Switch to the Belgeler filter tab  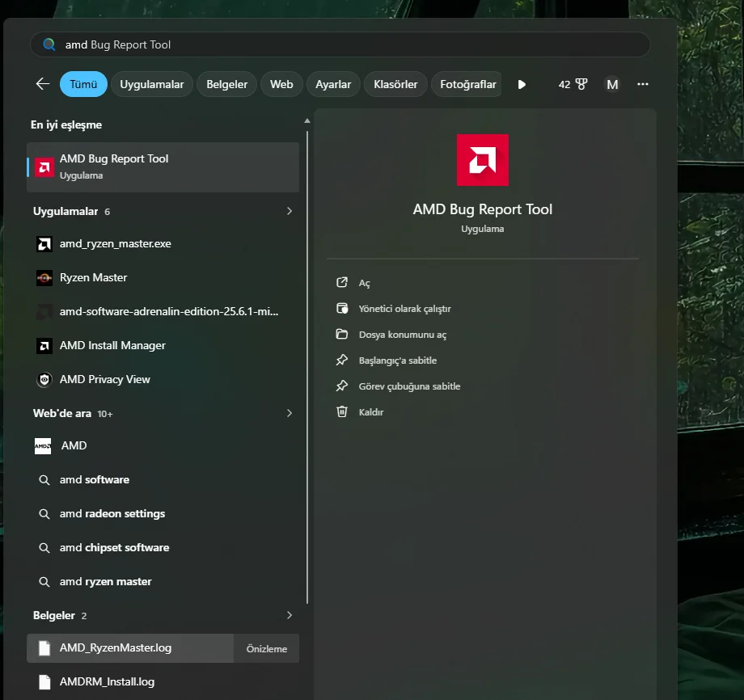click(226, 84)
